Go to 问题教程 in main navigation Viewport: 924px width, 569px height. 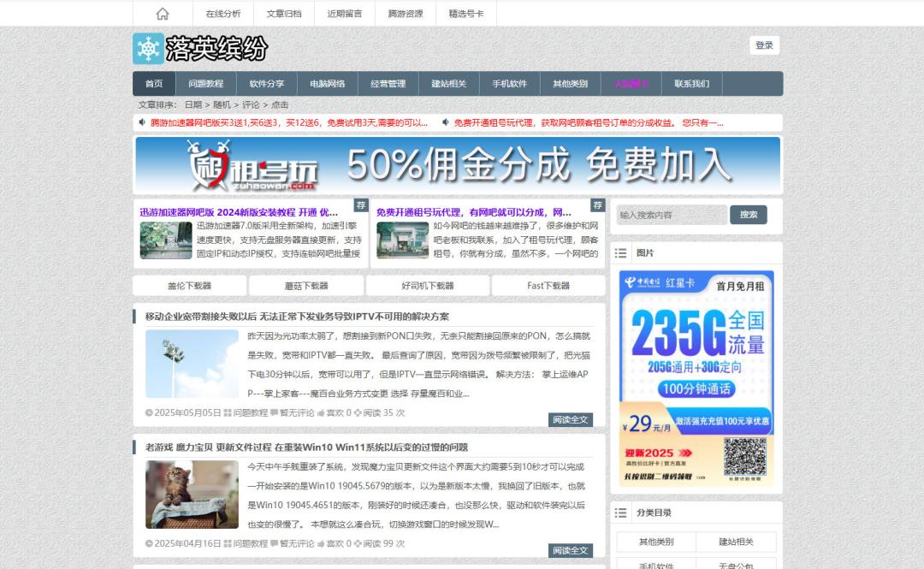pos(206,84)
